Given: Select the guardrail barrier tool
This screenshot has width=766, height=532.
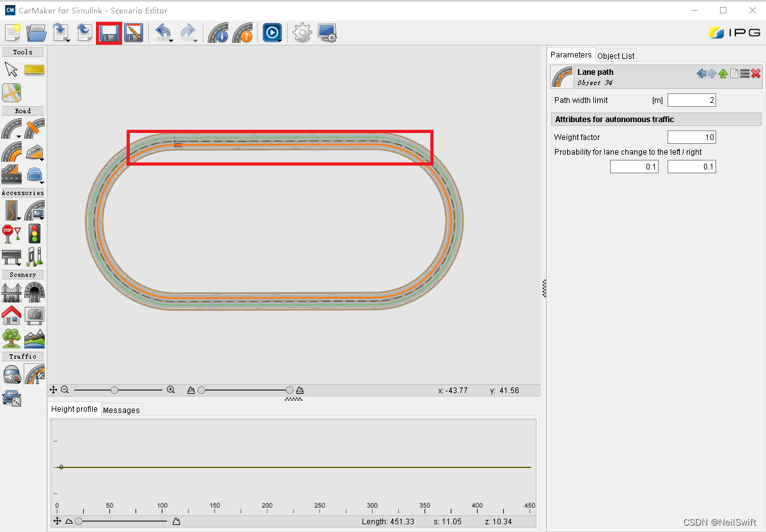Looking at the screenshot, I should (x=12, y=257).
